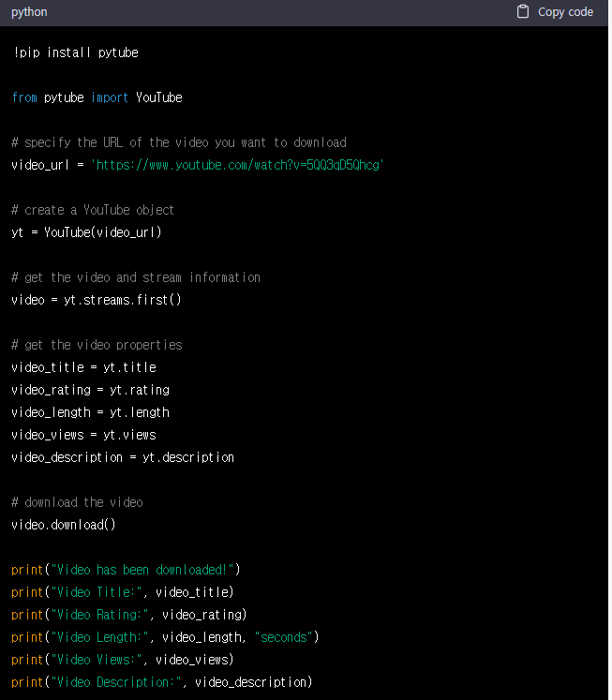The width and height of the screenshot is (612, 700).
Task: Click the 'from pytube import YouTube' line
Action: 97,97
